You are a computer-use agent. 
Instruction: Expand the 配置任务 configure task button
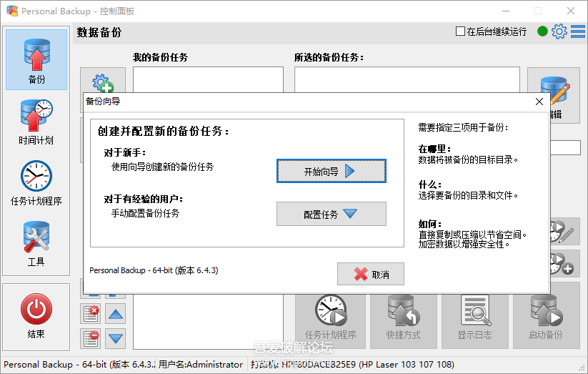(x=331, y=214)
